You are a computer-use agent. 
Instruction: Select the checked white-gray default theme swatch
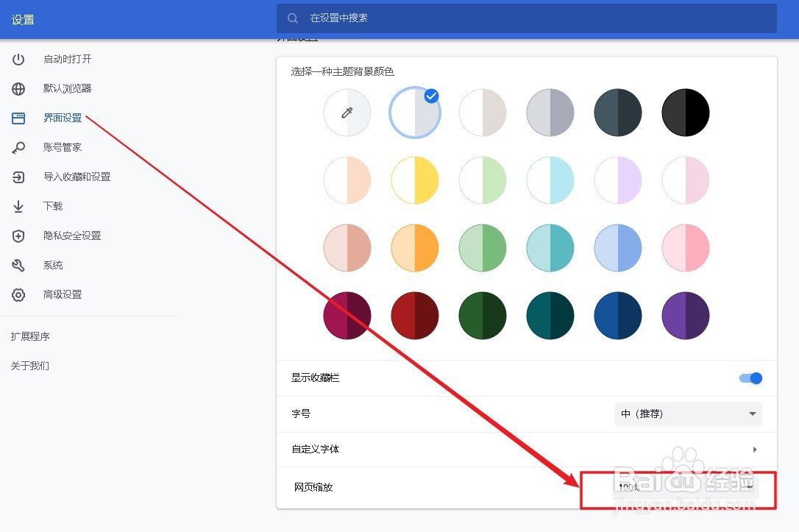point(415,113)
